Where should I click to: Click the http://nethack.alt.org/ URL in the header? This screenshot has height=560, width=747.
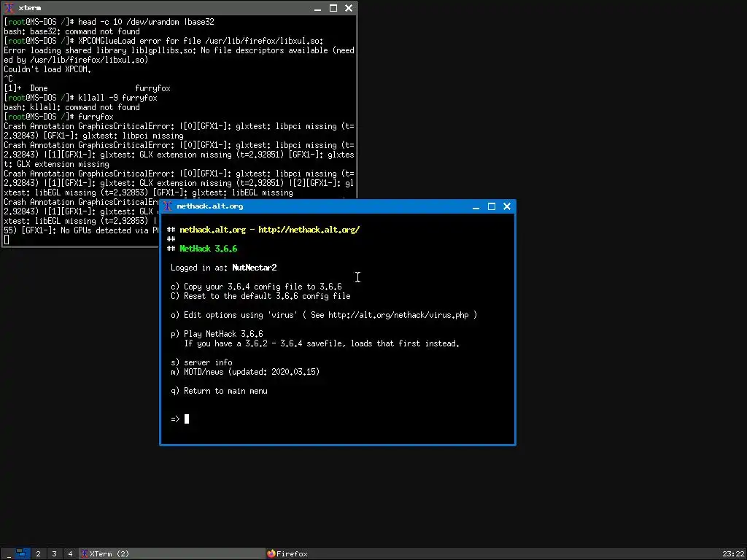(x=309, y=230)
